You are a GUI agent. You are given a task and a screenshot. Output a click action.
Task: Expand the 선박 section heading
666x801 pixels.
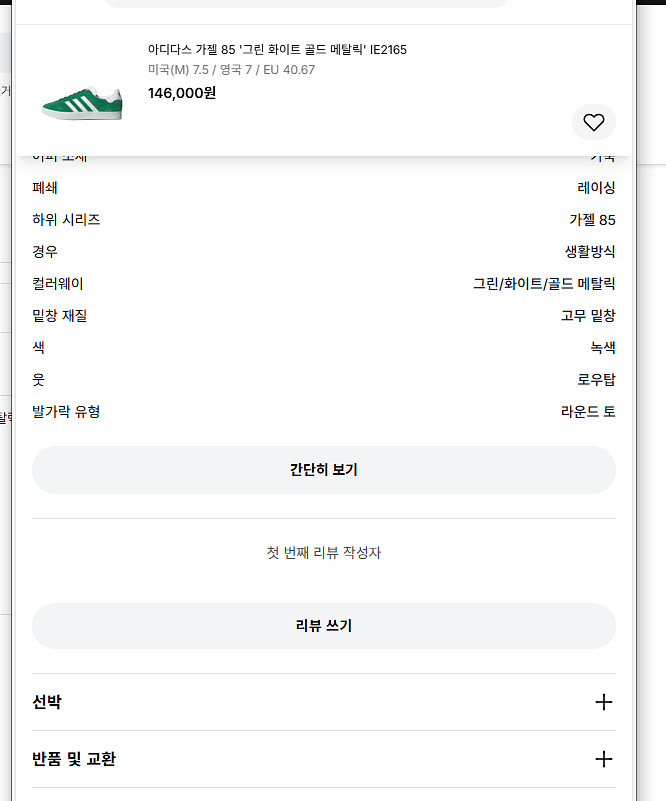coord(47,702)
